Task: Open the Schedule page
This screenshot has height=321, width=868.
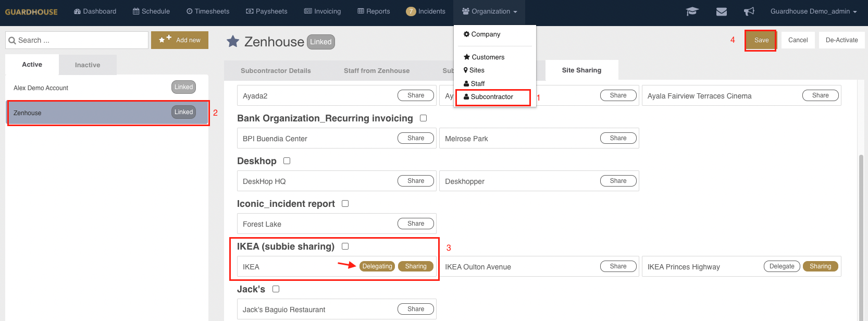Action: [x=151, y=11]
